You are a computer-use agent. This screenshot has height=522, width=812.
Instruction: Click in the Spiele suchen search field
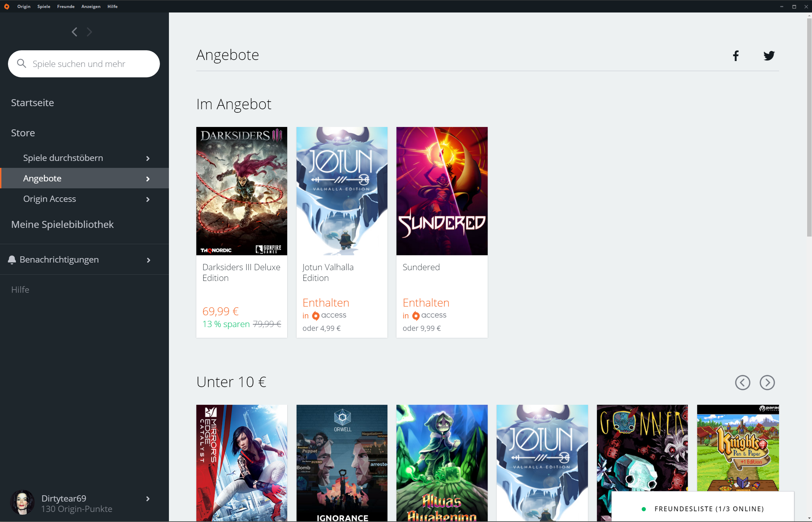(84, 64)
